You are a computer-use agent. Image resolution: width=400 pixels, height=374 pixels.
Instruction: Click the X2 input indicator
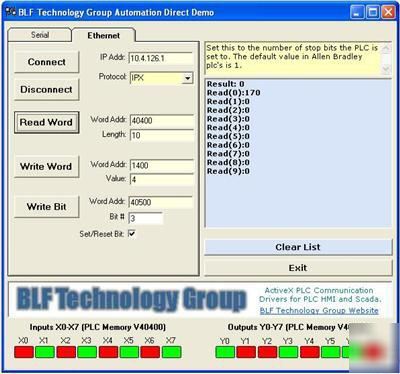[66, 352]
